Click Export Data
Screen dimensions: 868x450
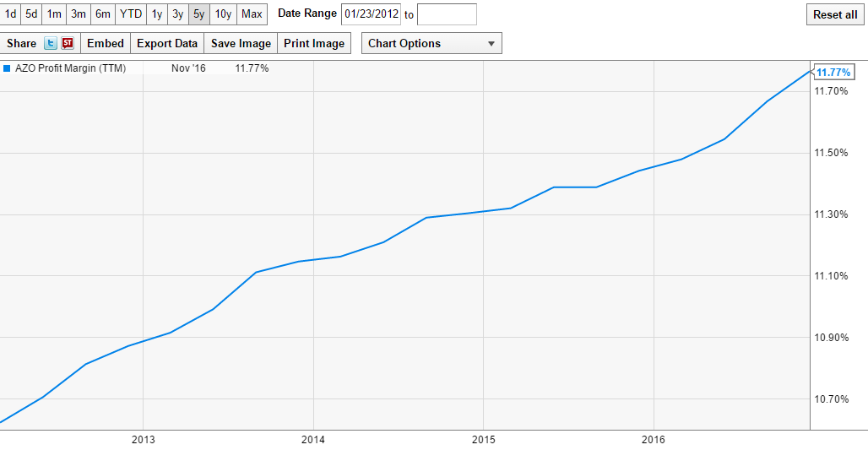pos(167,43)
